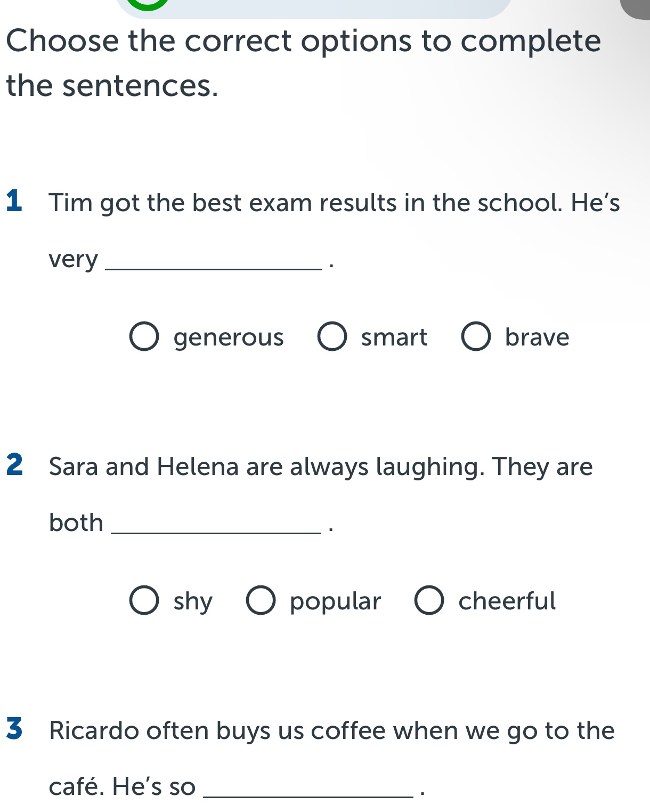Click the word 'generous' next to its circle
Viewport: 650px width, 812px height.
228,337
